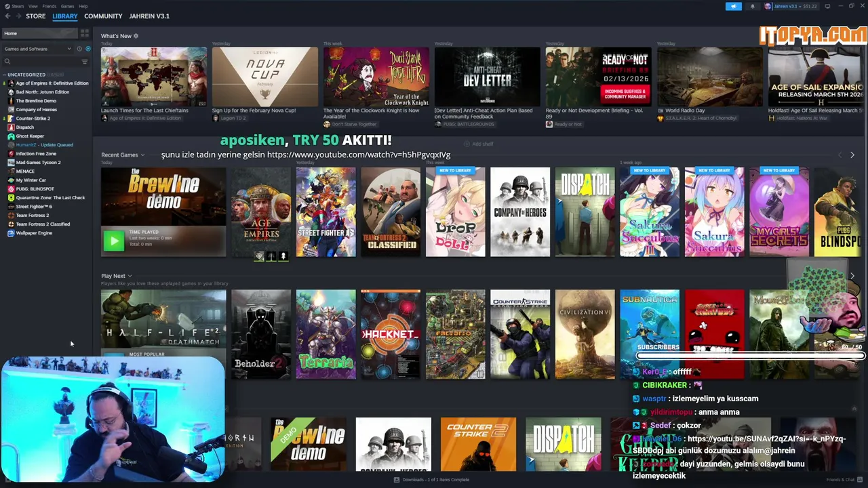
Task: Select 'Bad North: Jotunn Edition' in sidebar
Action: (x=43, y=92)
